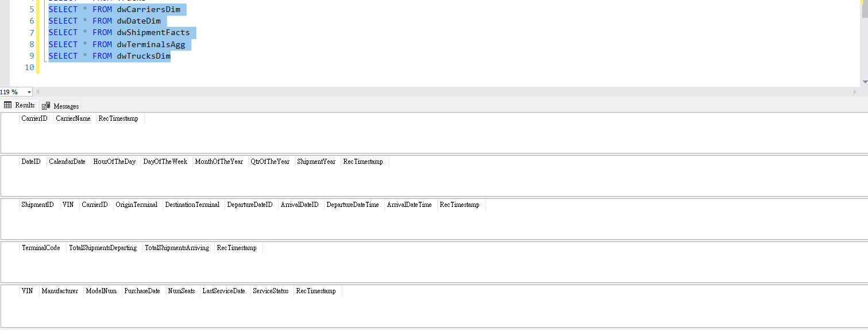This screenshot has width=868, height=330.
Task: Open the 119 % zoom dropdown
Action: point(29,92)
